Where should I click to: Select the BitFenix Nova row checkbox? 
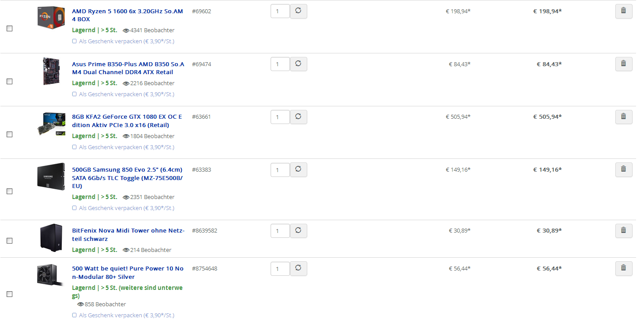tap(9, 241)
